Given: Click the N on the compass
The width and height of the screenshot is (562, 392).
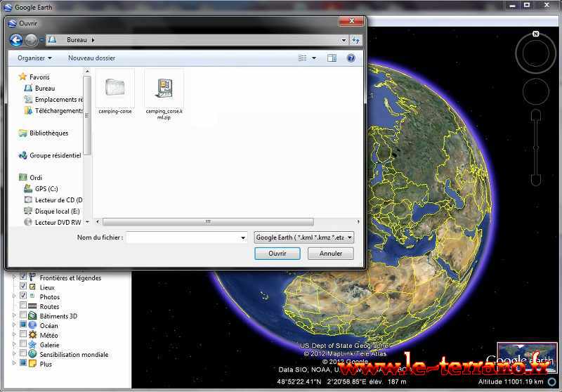Looking at the screenshot, I should 535,34.
